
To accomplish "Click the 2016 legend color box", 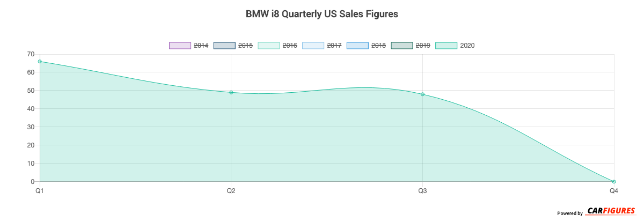I will point(269,46).
